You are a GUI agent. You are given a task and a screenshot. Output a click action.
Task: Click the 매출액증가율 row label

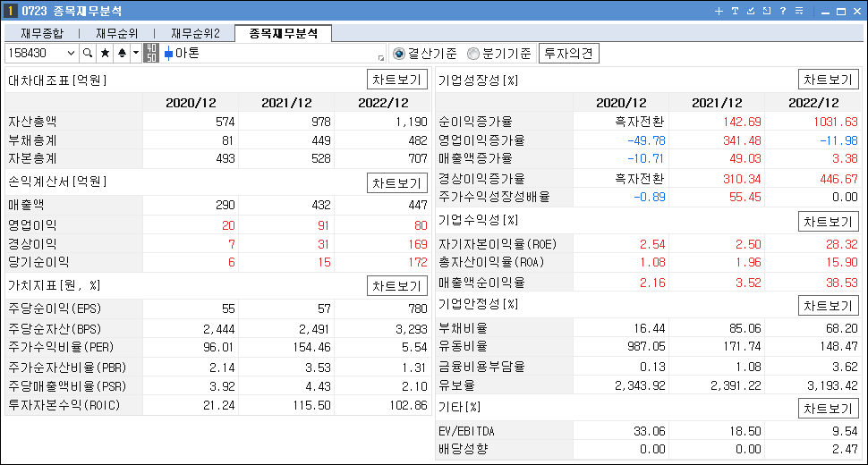(475, 158)
